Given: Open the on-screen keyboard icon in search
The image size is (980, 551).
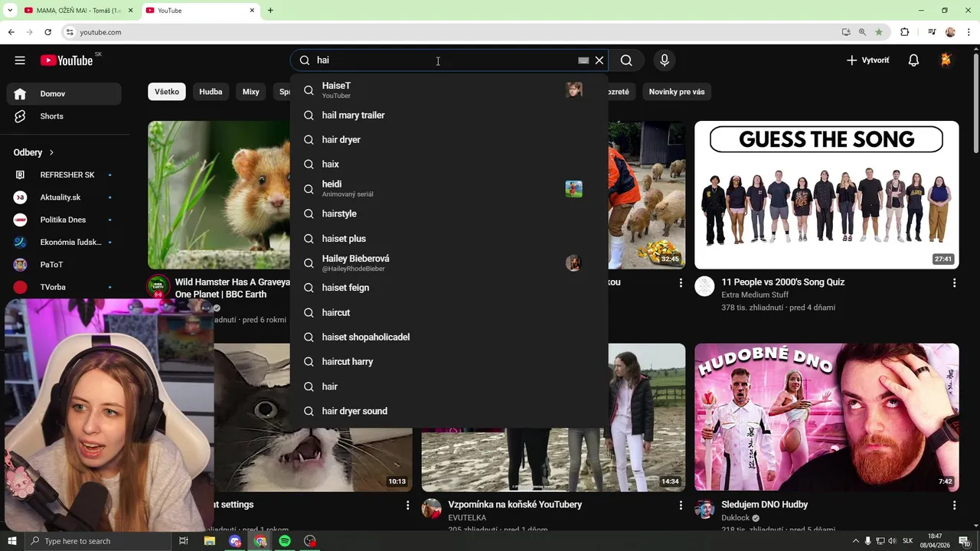Looking at the screenshot, I should (583, 60).
